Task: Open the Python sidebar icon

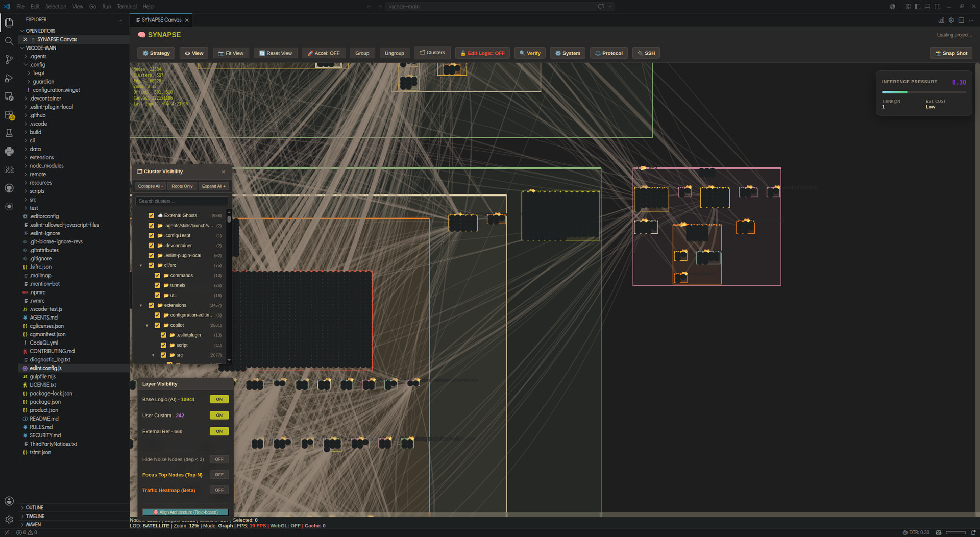Action: pyautogui.click(x=9, y=151)
